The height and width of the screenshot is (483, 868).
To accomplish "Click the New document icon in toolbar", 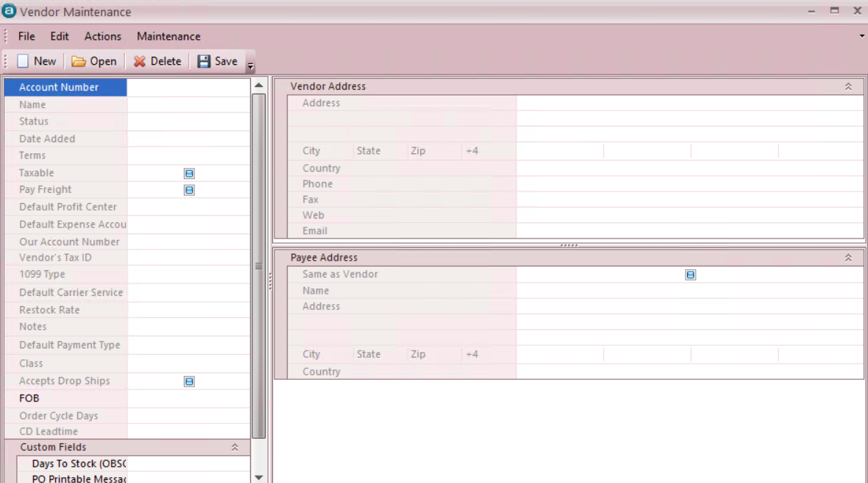I will tap(23, 62).
